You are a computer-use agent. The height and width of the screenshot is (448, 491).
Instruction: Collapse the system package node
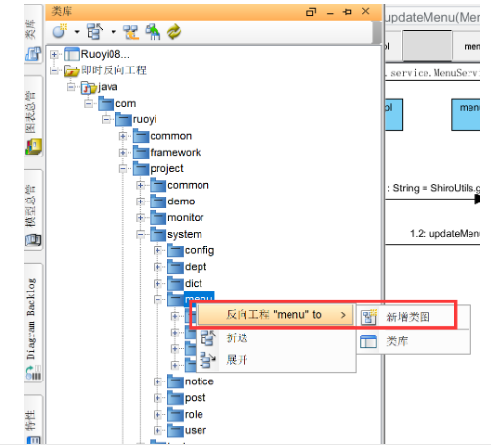click(141, 234)
